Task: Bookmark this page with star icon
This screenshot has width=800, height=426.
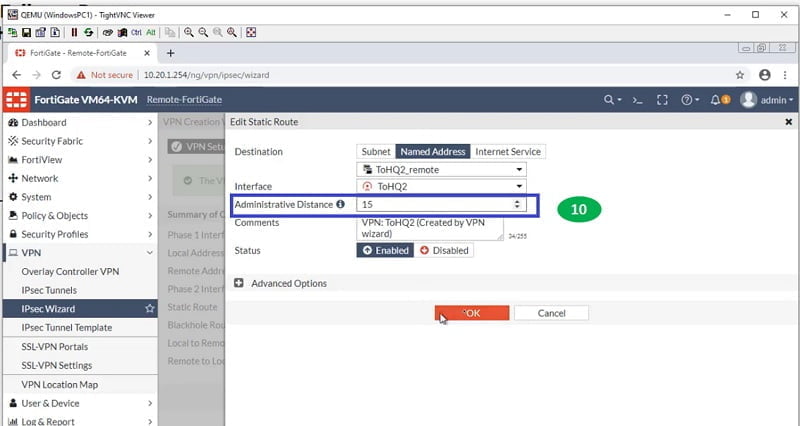Action: (x=740, y=75)
